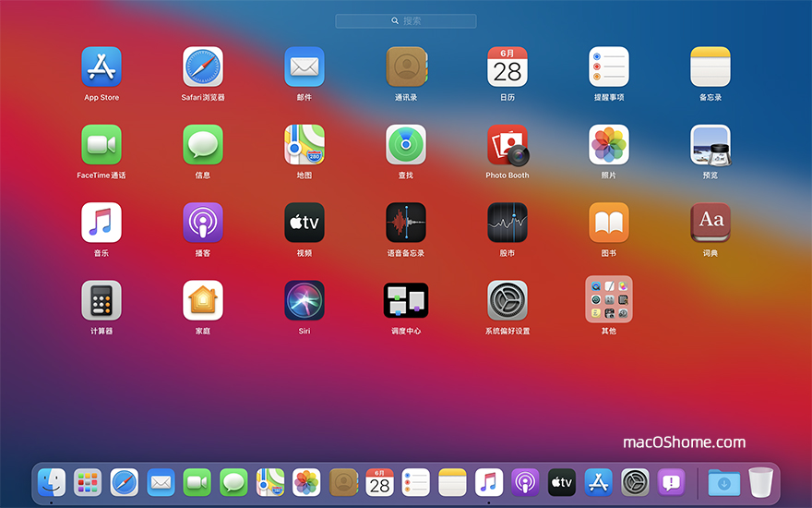Open the 图书 app
Screen dimensions: 812x508
coord(609,223)
